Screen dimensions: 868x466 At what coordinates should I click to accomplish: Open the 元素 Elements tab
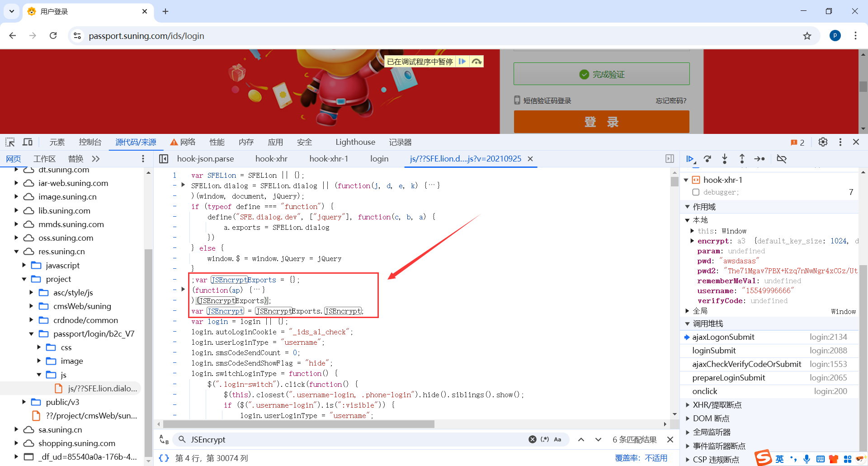(57, 142)
